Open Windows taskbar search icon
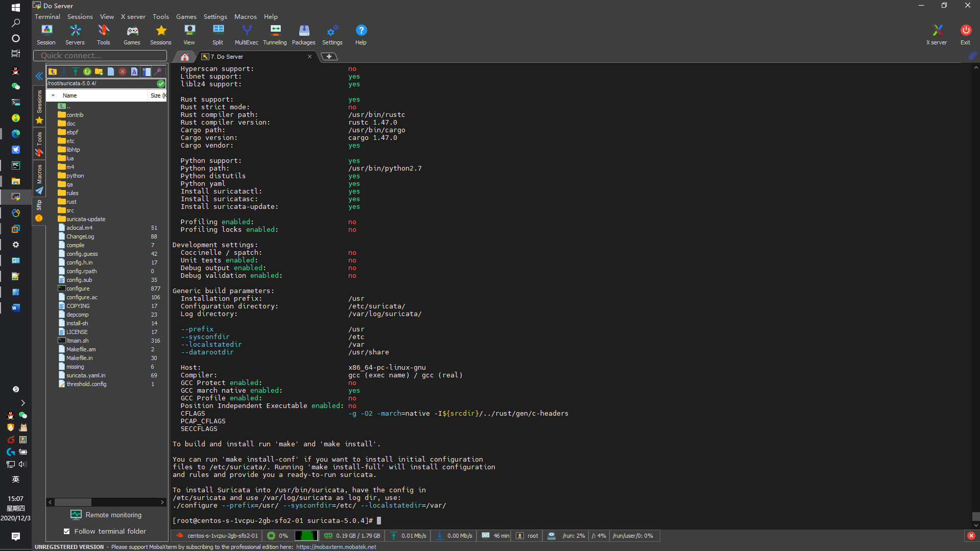Image resolution: width=980 pixels, height=551 pixels. pos(15,23)
